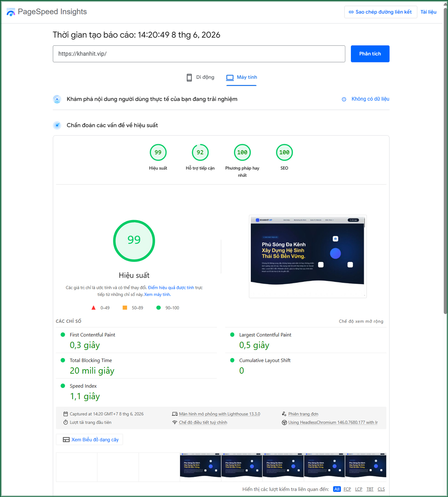
Task: Click the PageSpeed Insights logo icon
Action: pyautogui.click(x=11, y=12)
